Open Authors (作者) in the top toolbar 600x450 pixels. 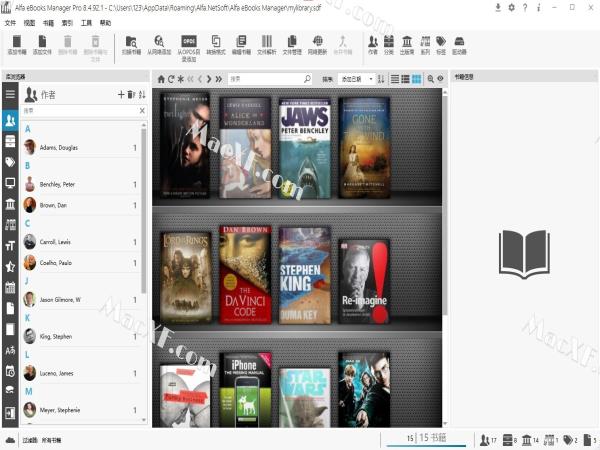[x=373, y=45]
